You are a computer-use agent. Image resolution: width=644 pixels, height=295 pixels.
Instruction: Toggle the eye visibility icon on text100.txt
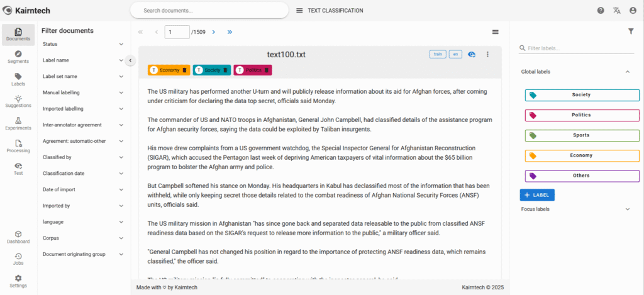click(x=472, y=55)
